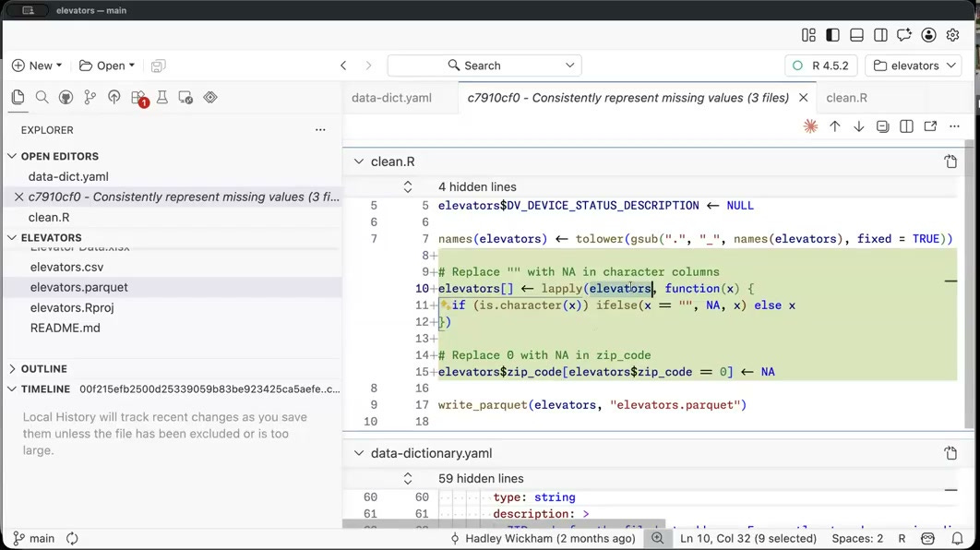Open the Publish upload-arrow icon in the activity bar
980x550 pixels.
(x=114, y=97)
